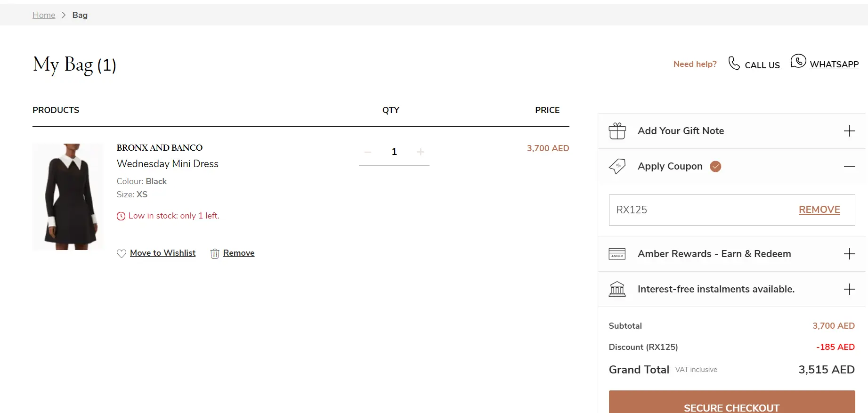Collapse the Apply Coupon section
The image size is (868, 413).
[849, 166]
